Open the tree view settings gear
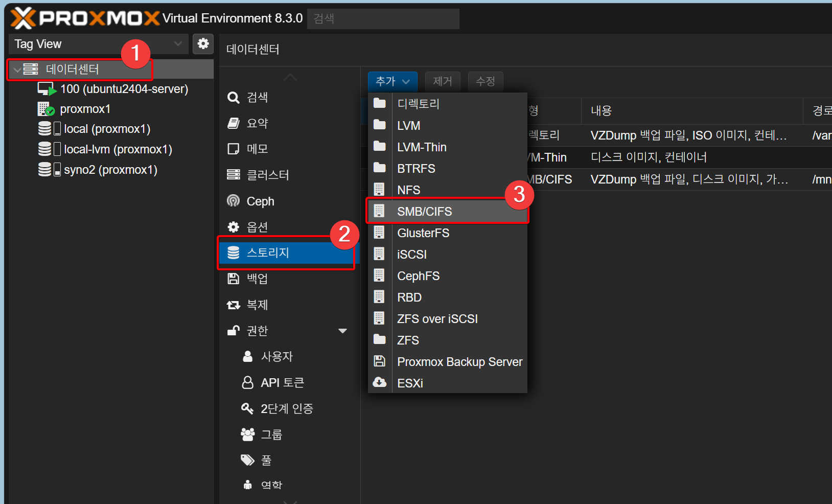The height and width of the screenshot is (504, 832). [203, 43]
